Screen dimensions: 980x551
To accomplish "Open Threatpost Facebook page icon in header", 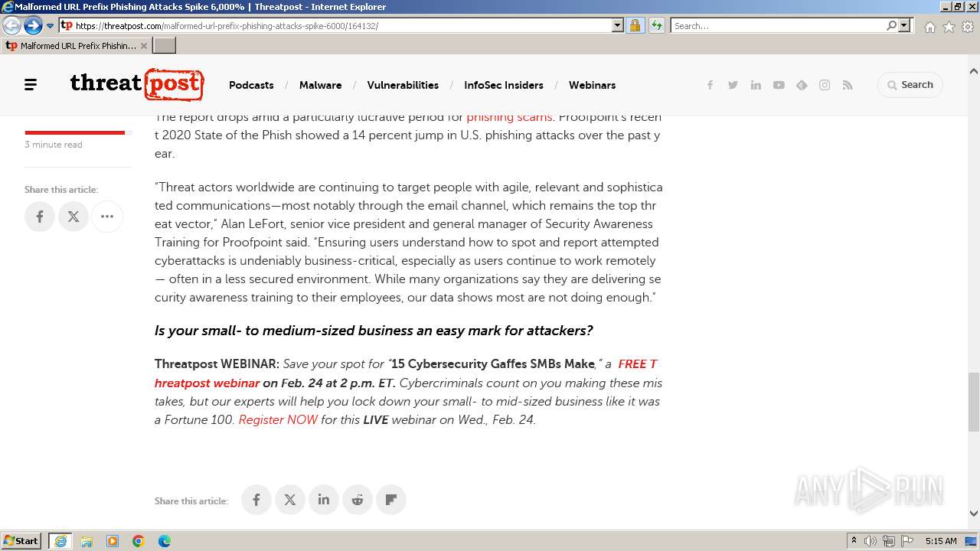I will coord(710,85).
